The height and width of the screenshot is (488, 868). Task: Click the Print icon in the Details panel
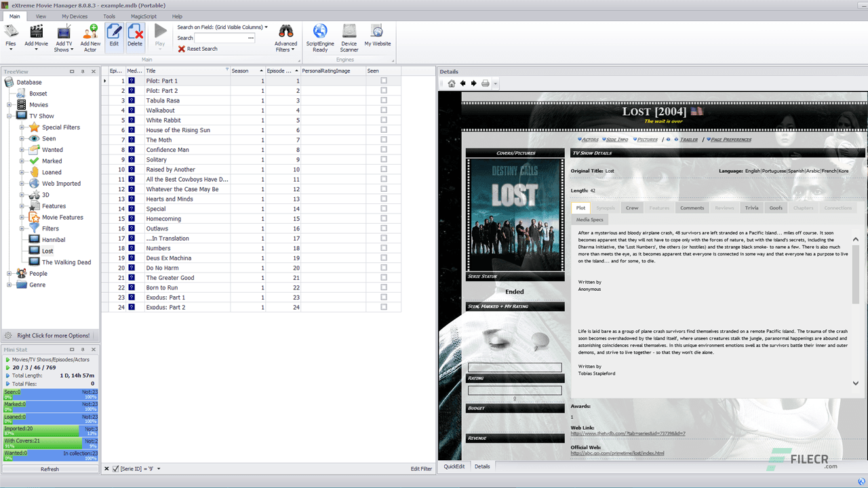click(486, 83)
